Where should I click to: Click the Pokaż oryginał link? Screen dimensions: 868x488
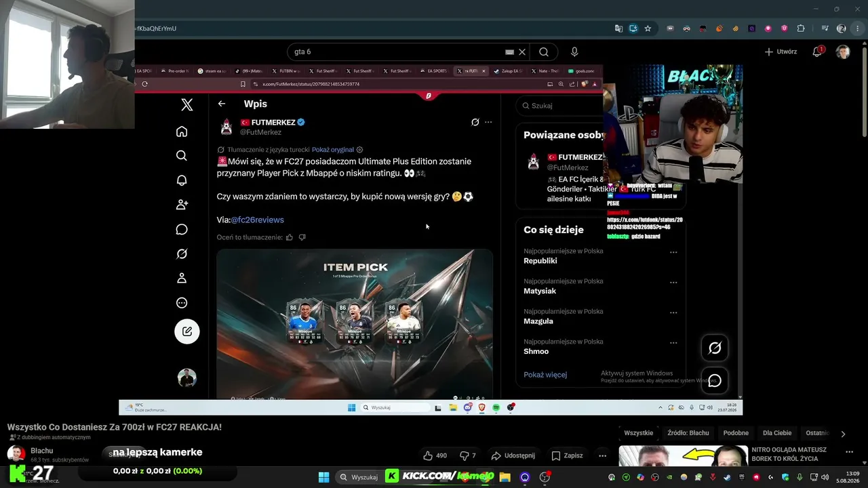point(333,150)
